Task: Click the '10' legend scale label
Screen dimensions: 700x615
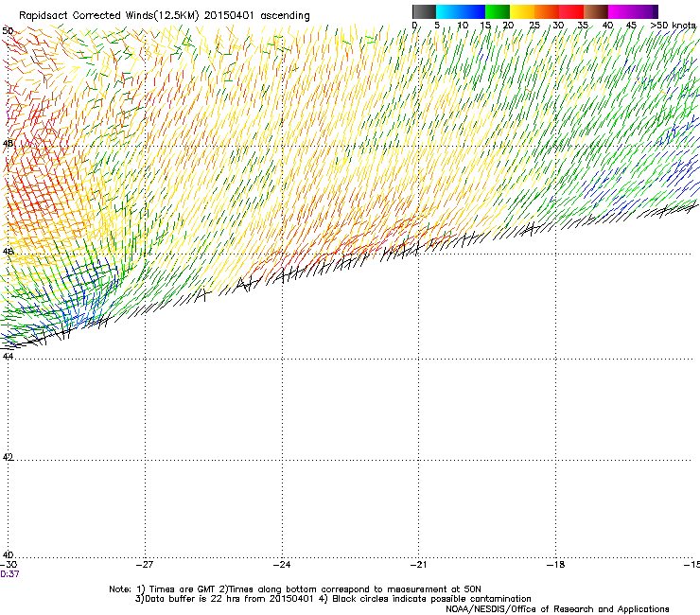Action: pyautogui.click(x=463, y=26)
